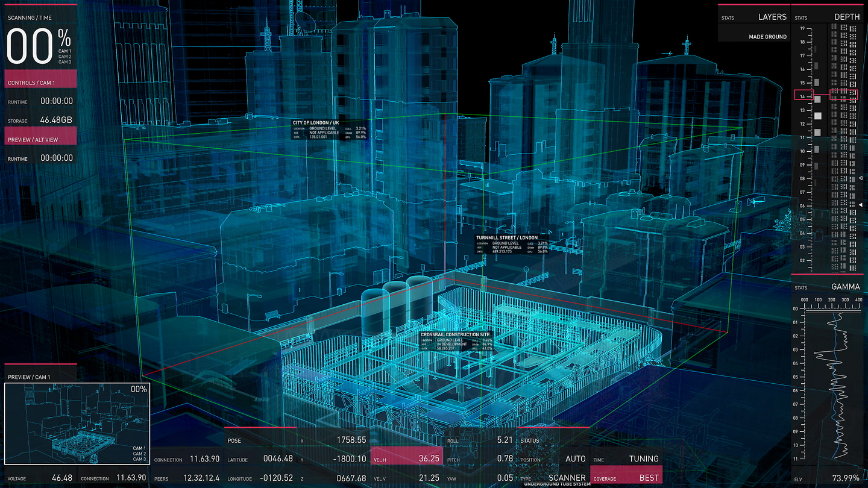The height and width of the screenshot is (488, 868).
Task: Open the Controls / Cam 1 panel
Action: pos(41,79)
